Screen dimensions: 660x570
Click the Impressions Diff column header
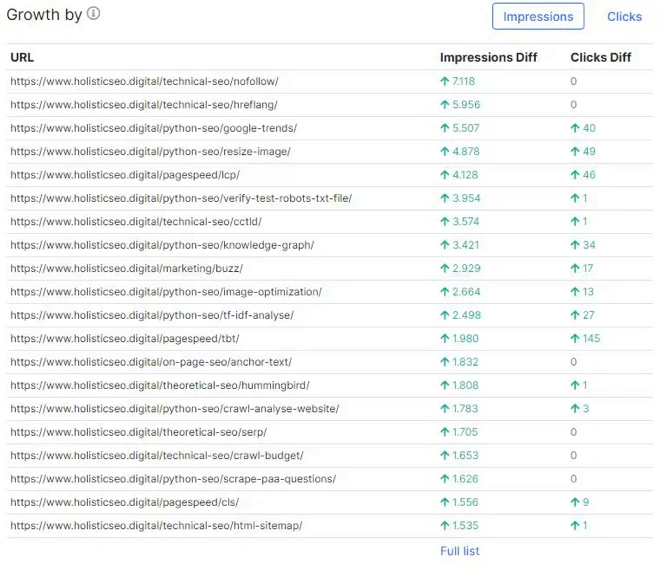coord(488,57)
